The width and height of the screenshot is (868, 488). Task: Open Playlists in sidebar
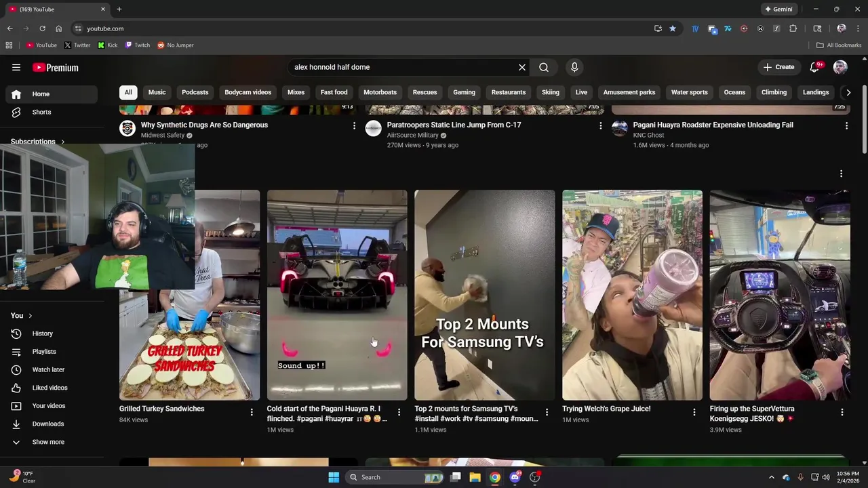(52, 352)
